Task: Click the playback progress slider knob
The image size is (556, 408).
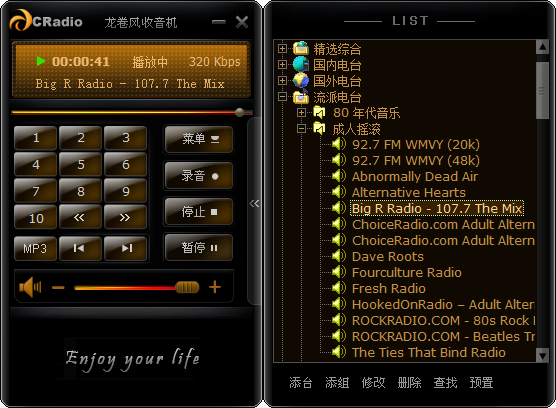Action: point(240,112)
